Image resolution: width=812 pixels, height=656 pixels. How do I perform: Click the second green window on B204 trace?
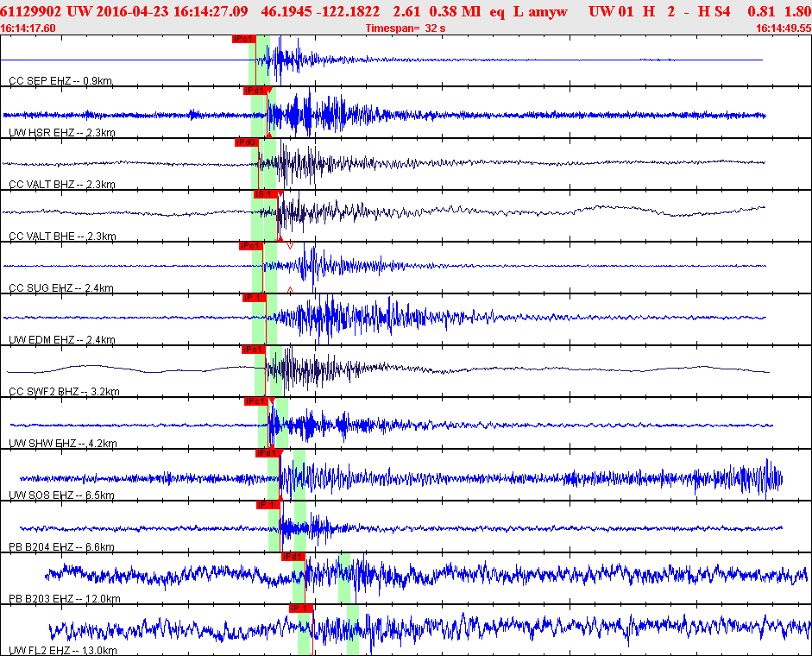coord(299,527)
